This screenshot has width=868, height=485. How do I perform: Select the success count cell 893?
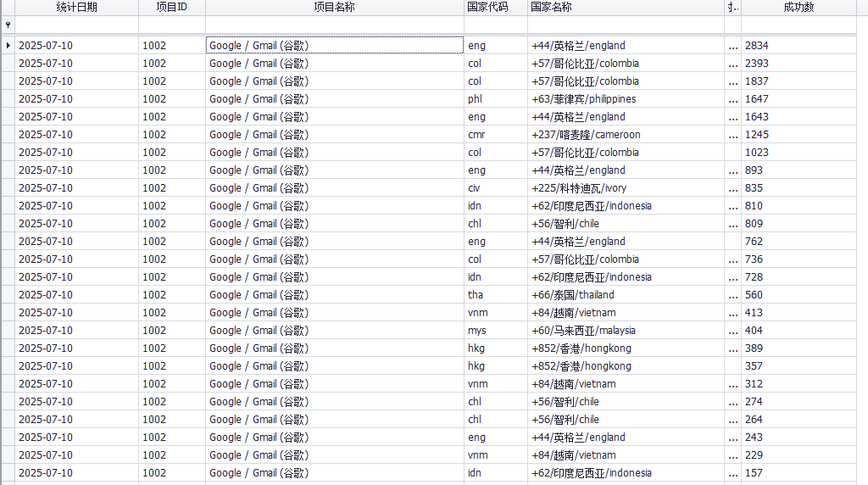[x=798, y=170]
